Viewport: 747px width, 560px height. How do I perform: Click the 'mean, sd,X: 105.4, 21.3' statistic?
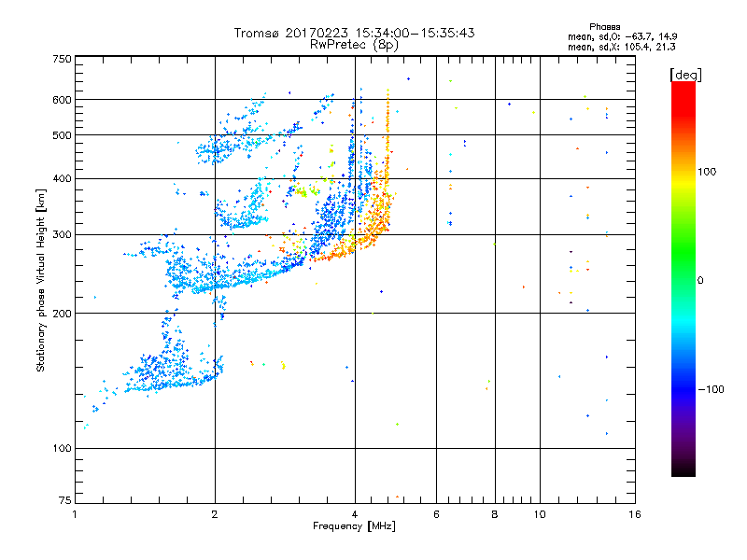click(621, 47)
